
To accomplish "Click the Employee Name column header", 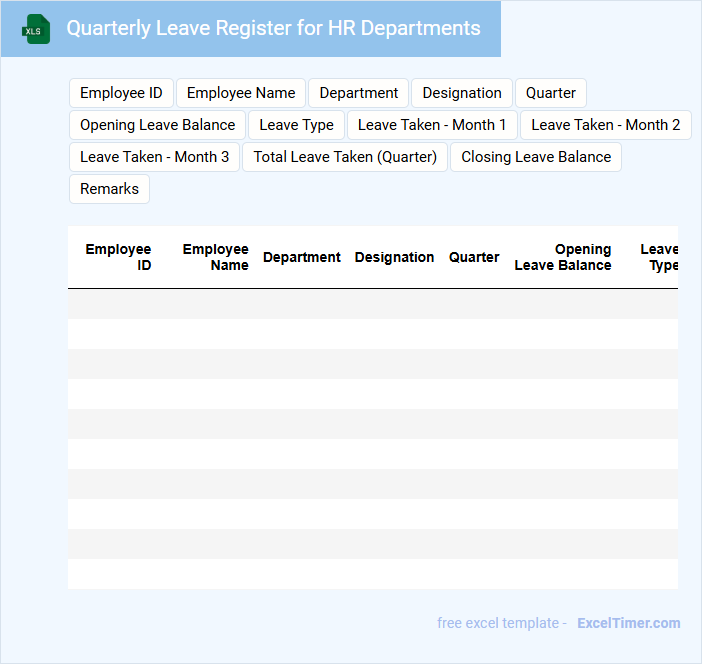I will (215, 257).
